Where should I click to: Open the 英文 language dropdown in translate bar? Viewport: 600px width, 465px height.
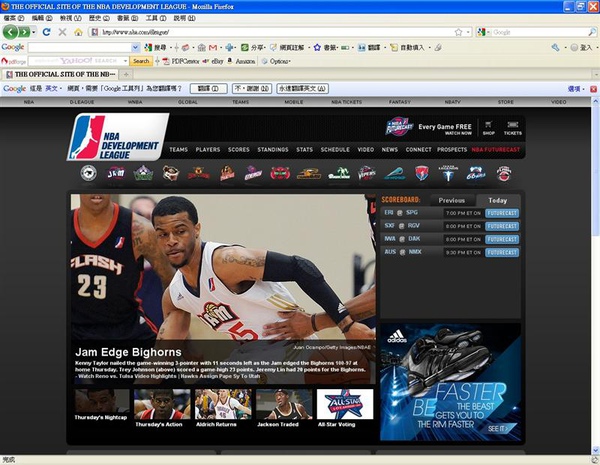click(53, 89)
